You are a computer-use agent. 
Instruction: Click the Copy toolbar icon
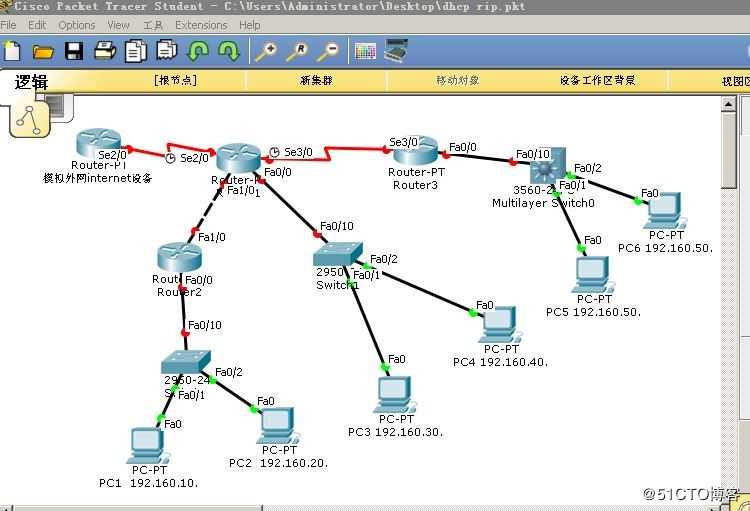(135, 51)
